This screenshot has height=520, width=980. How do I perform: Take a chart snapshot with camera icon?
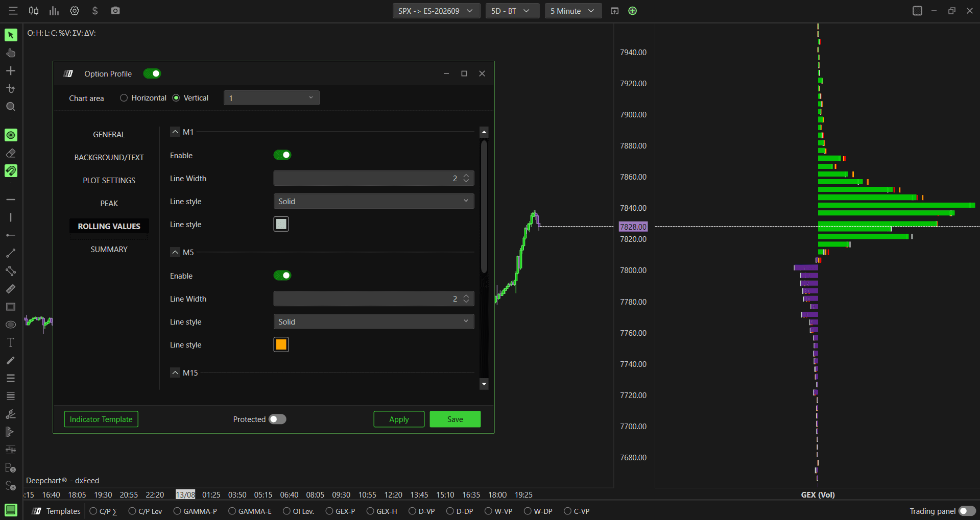(x=115, y=11)
